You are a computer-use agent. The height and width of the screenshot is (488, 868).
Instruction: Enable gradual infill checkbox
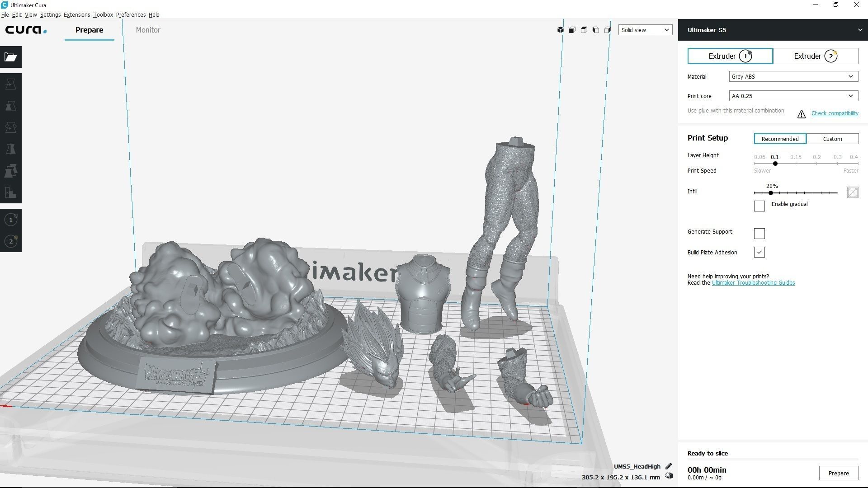click(759, 206)
